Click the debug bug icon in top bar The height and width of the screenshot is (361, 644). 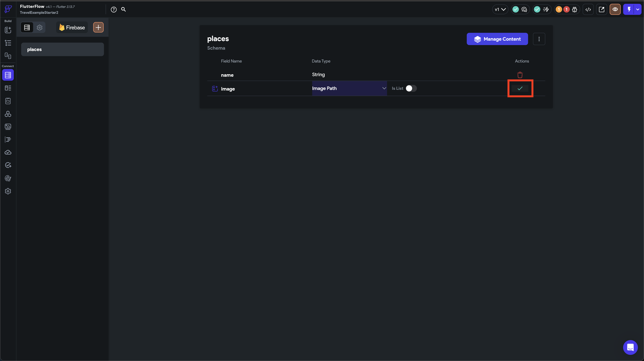click(574, 10)
